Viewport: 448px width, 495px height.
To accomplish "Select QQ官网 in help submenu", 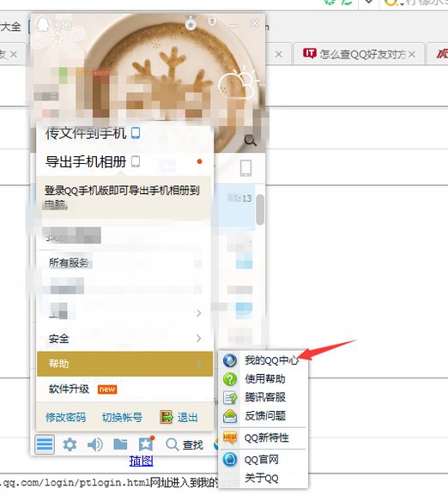I will click(263, 459).
